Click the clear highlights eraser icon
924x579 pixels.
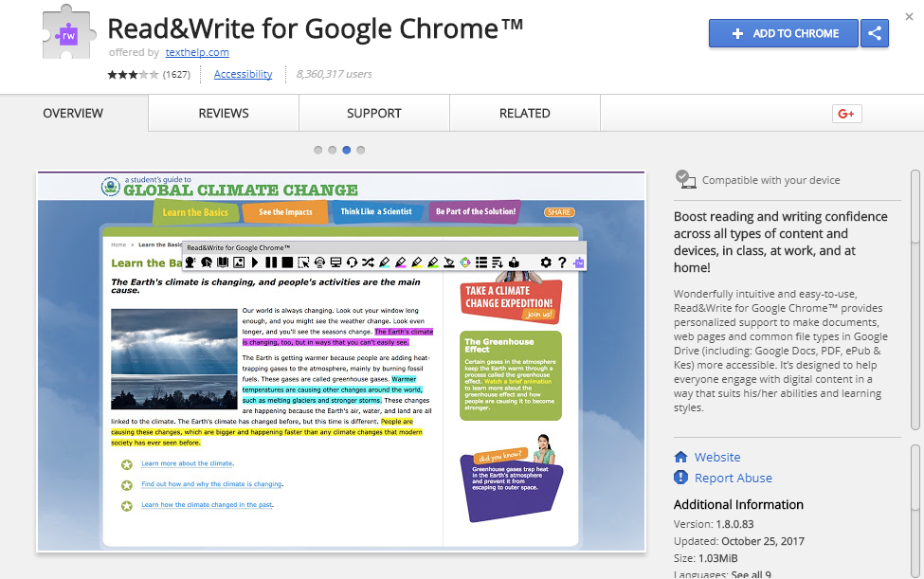449,262
